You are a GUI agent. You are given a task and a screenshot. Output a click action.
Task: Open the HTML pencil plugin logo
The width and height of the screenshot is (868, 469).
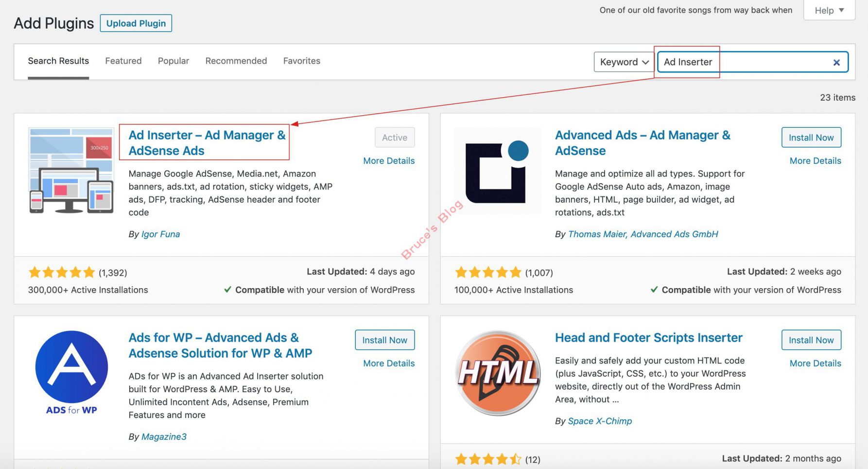tap(498, 373)
